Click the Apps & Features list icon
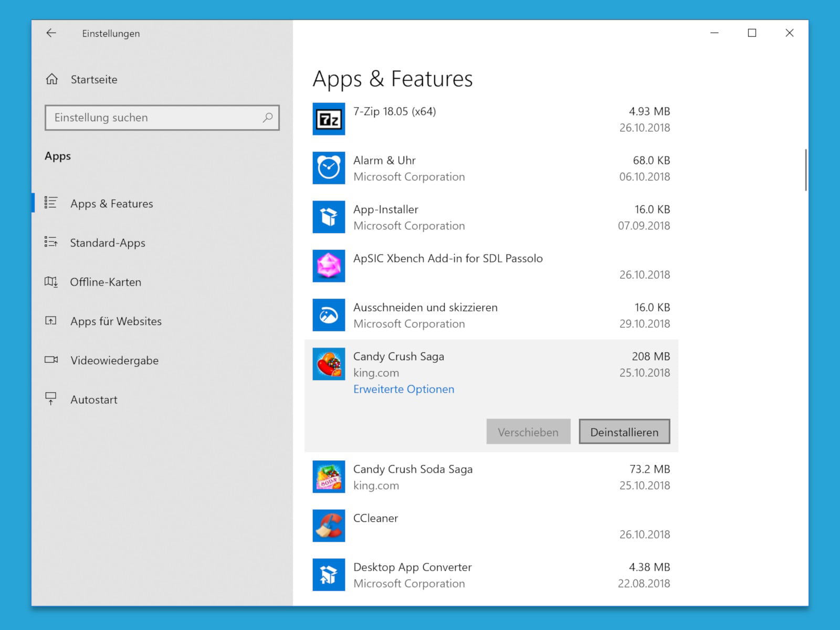This screenshot has width=840, height=630. [x=51, y=203]
